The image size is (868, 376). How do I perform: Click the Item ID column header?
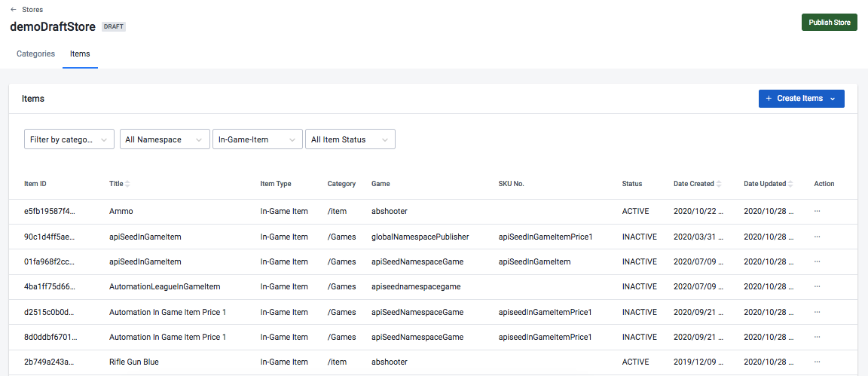pyautogui.click(x=35, y=184)
